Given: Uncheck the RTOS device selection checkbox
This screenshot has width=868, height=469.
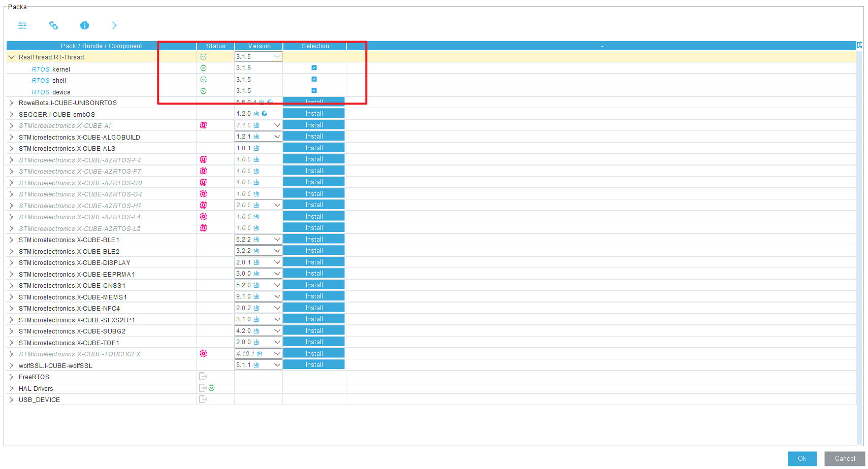Looking at the screenshot, I should point(314,90).
